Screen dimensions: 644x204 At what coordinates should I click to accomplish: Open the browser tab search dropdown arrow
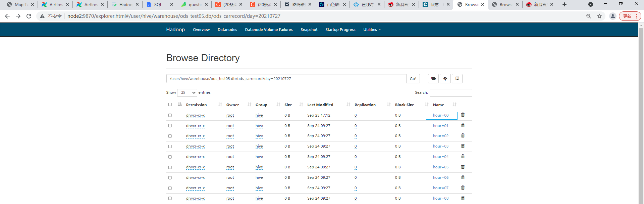(x=591, y=4)
